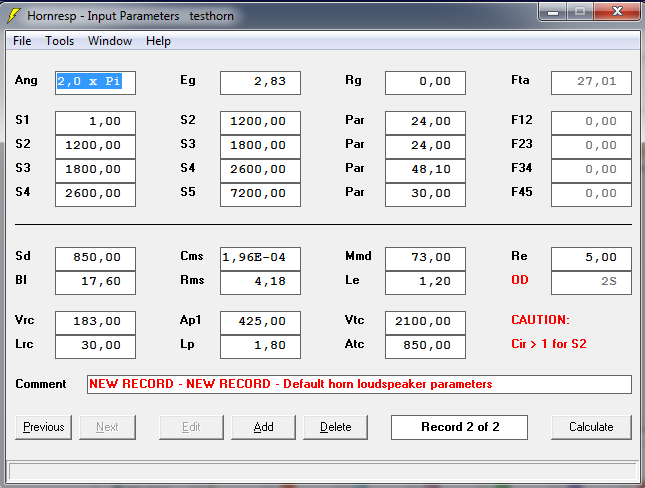Select the Vtc field with 2100,00
The height and width of the screenshot is (488, 645).
[425, 323]
